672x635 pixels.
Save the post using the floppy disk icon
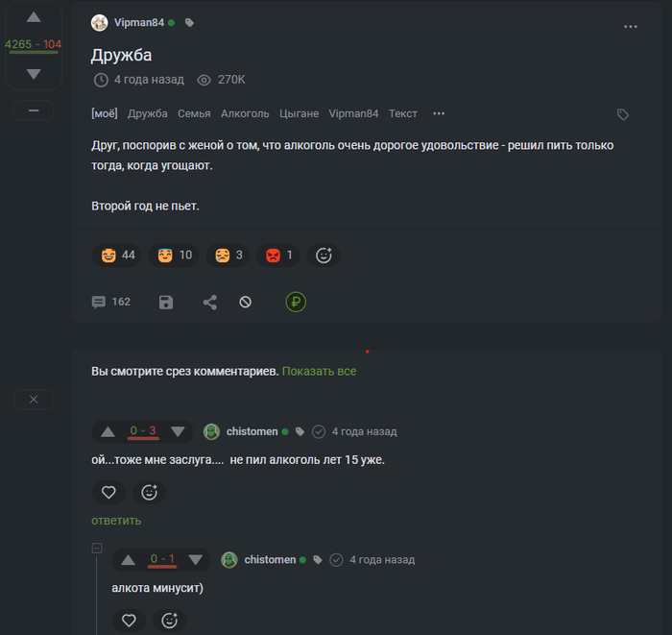(x=166, y=302)
